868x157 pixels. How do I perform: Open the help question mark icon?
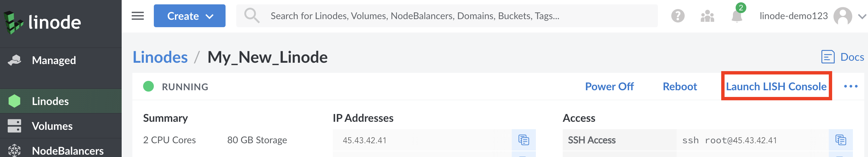(678, 16)
